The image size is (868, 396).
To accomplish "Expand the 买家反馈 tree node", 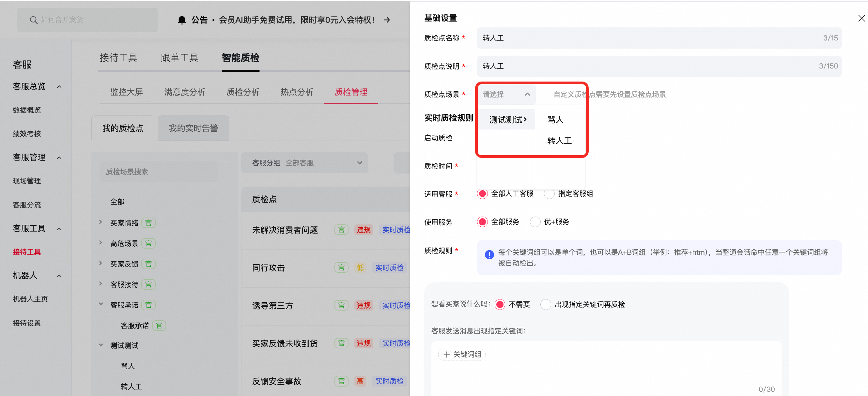I will pyautogui.click(x=101, y=263).
